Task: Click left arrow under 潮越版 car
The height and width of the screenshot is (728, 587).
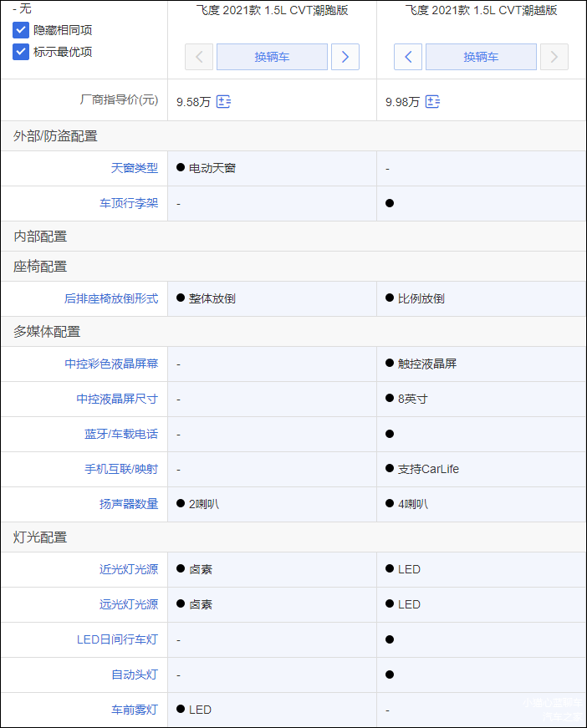Action: pyautogui.click(x=408, y=57)
